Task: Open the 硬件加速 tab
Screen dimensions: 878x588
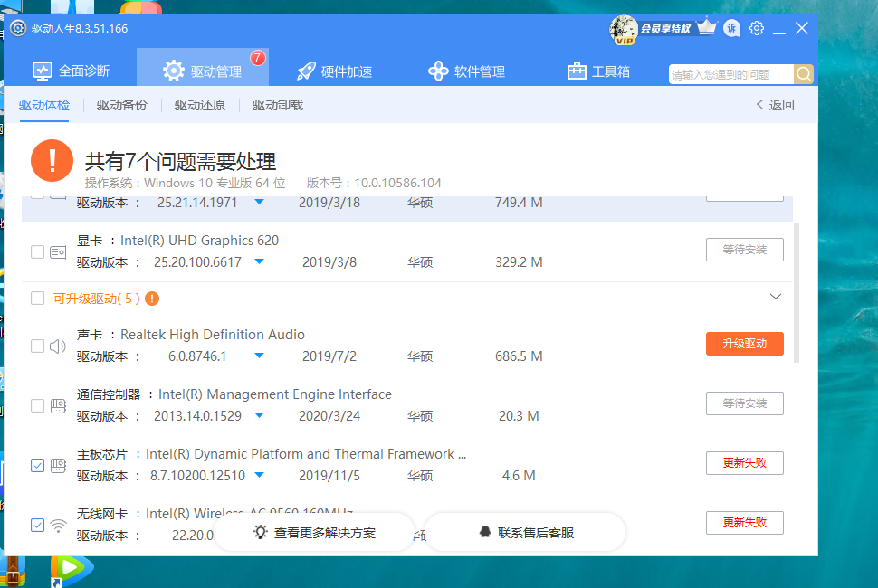Action: point(334,71)
